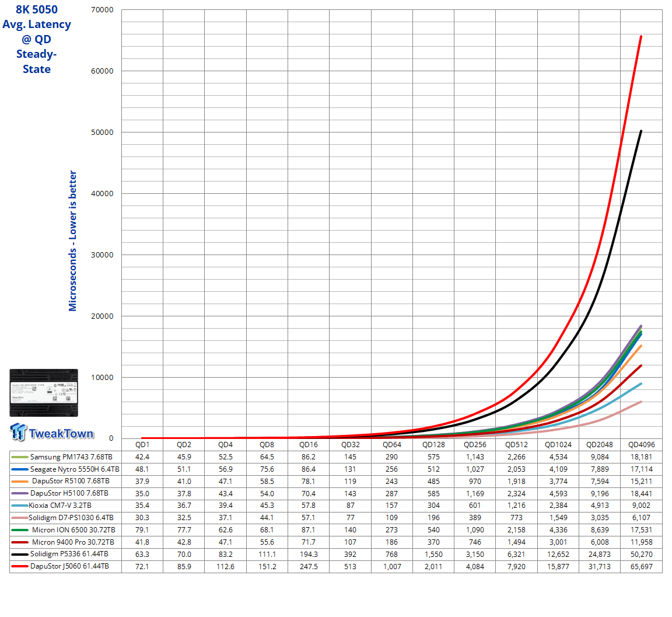672x617 pixels.
Task: Click the Micron ION 6500 legend entry
Action: point(64,530)
